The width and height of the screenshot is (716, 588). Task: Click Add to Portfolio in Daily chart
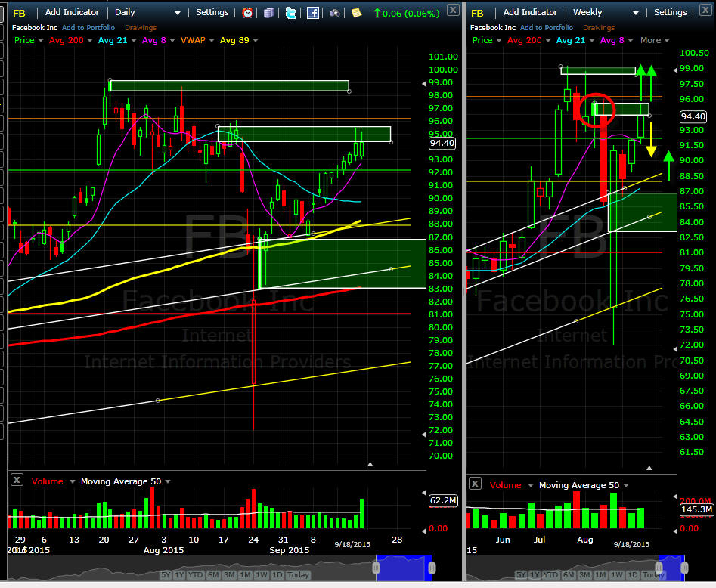(x=88, y=28)
